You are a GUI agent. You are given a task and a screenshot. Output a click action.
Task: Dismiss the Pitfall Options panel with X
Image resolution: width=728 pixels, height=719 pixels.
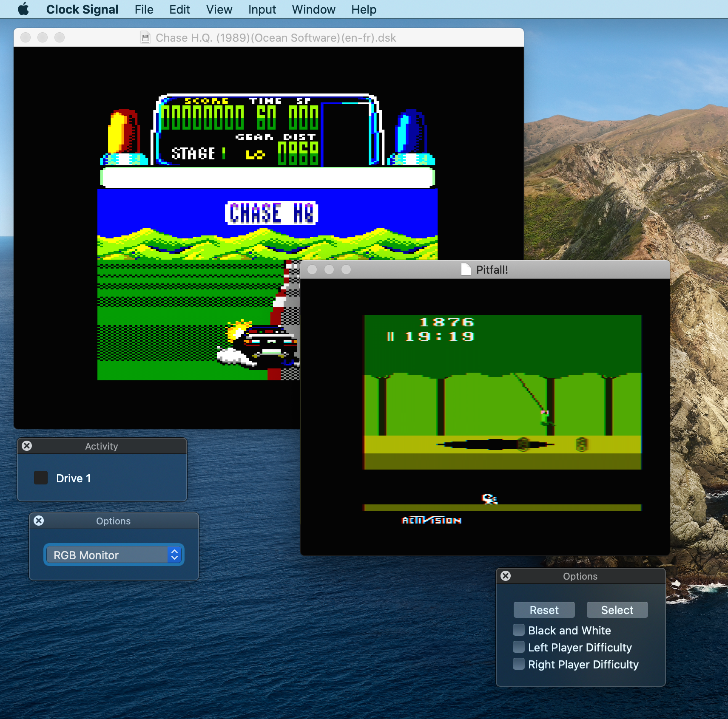506,576
